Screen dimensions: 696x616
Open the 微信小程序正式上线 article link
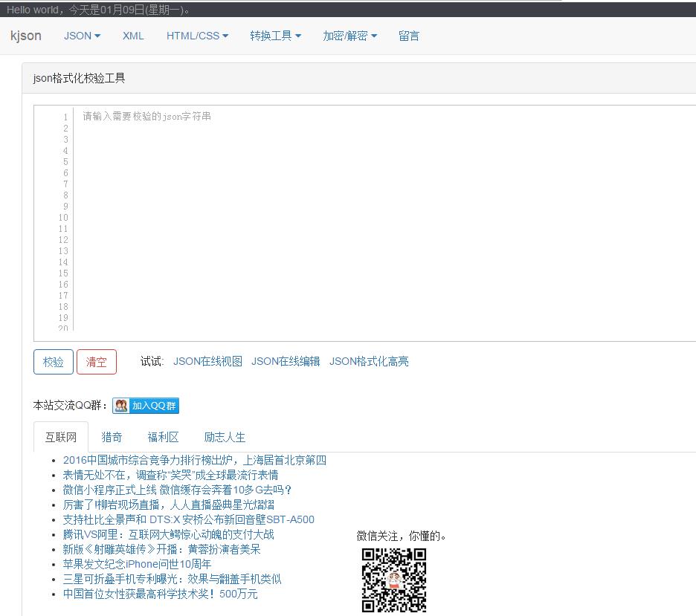point(178,490)
